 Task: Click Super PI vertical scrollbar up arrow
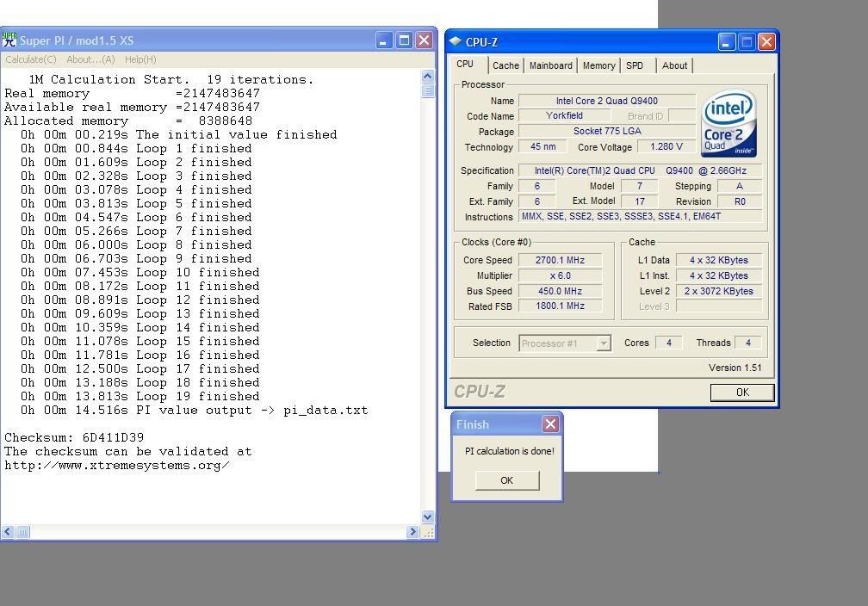tap(427, 76)
